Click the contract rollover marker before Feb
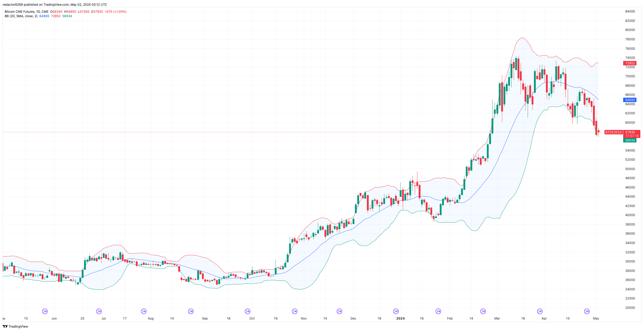 point(438,311)
